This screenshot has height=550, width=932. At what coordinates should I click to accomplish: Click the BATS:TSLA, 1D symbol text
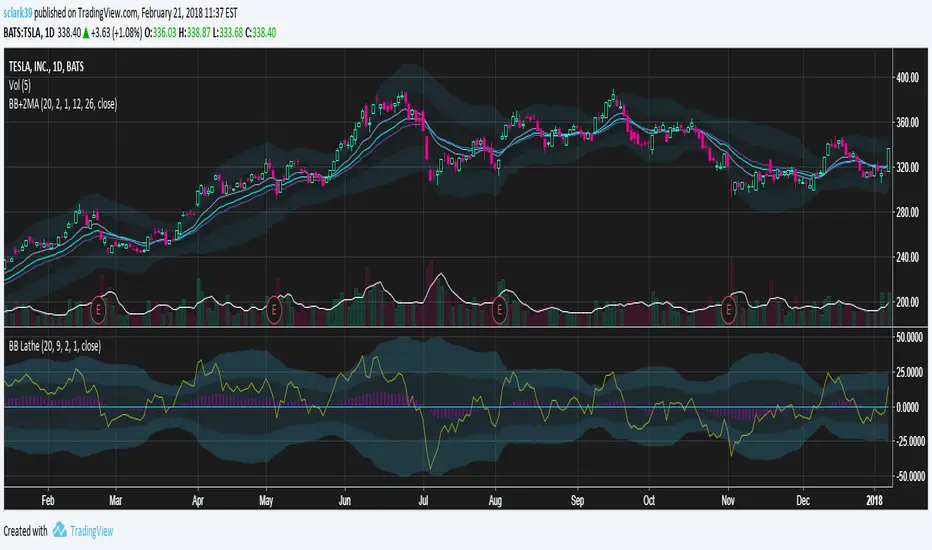pos(29,33)
